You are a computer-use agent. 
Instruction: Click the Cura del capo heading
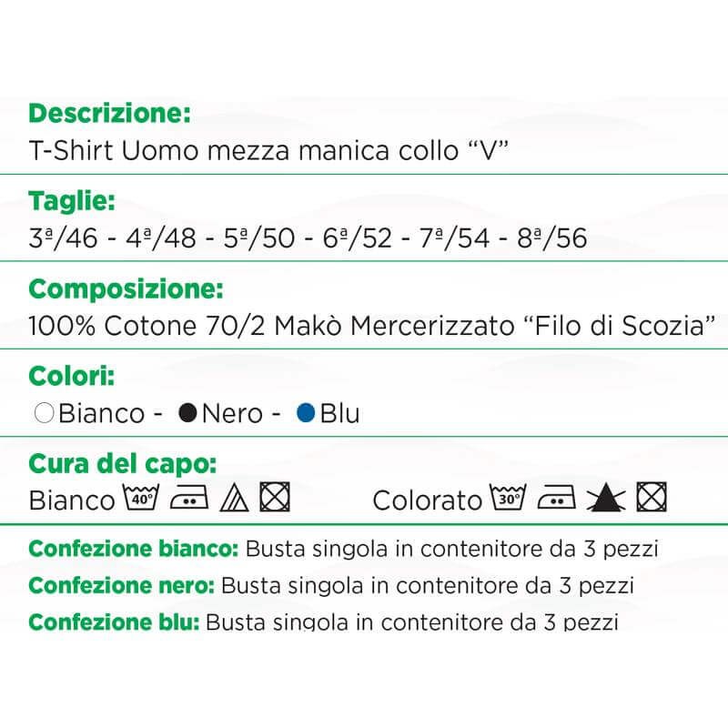coord(122,463)
